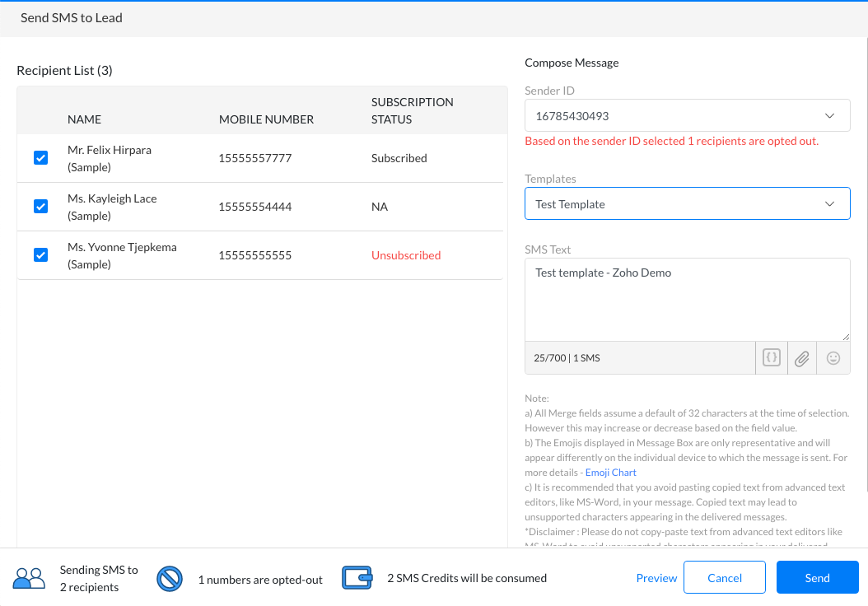Click the NAME column header
868x606 pixels.
[84, 119]
